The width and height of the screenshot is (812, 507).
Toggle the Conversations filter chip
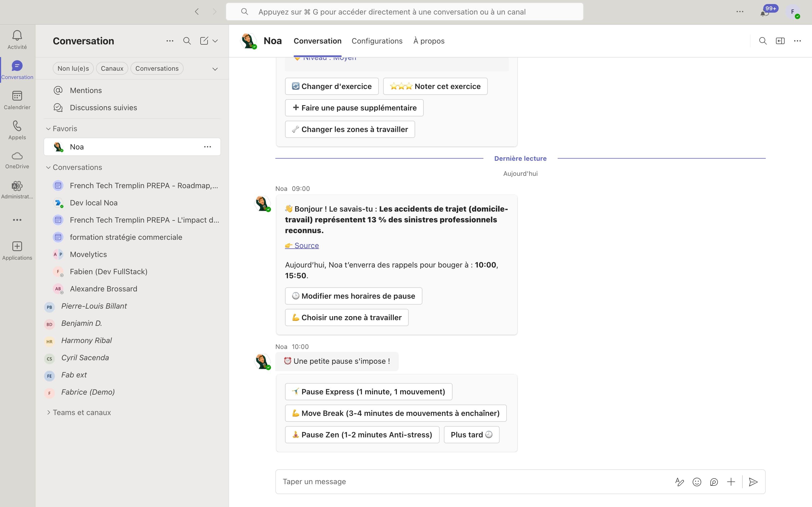pos(157,68)
